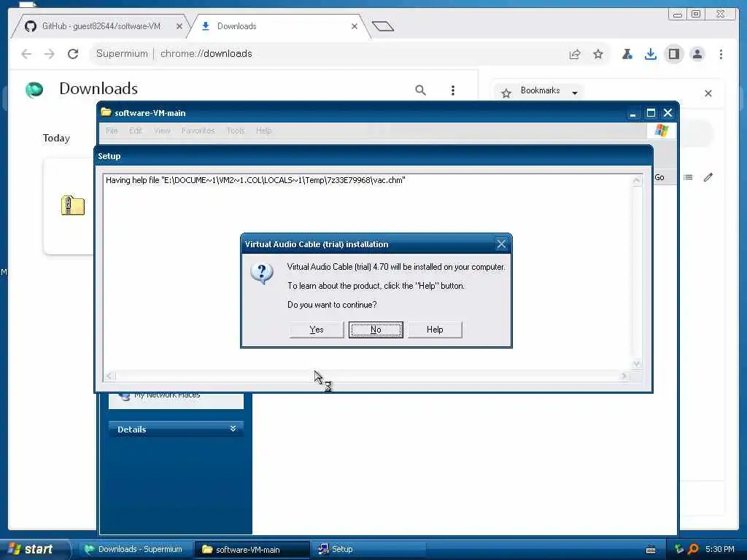
Task: Edit bookmarks with the pencil icon
Action: click(708, 177)
